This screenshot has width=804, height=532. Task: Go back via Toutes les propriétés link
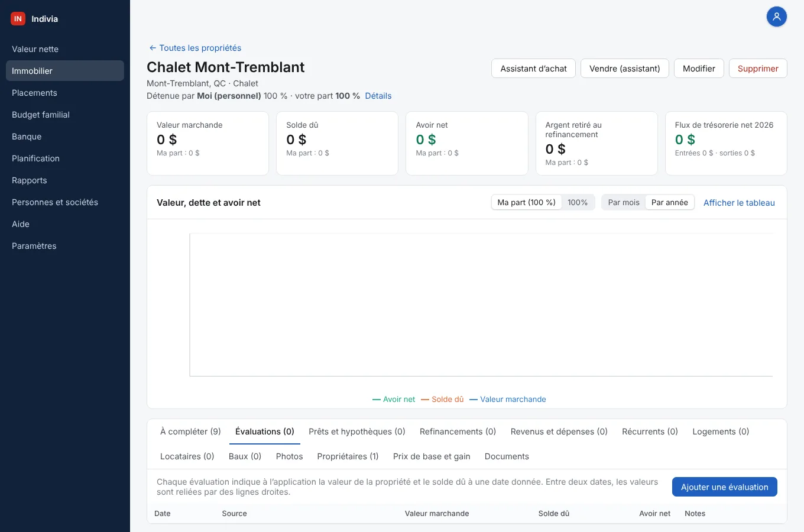pyautogui.click(x=195, y=48)
